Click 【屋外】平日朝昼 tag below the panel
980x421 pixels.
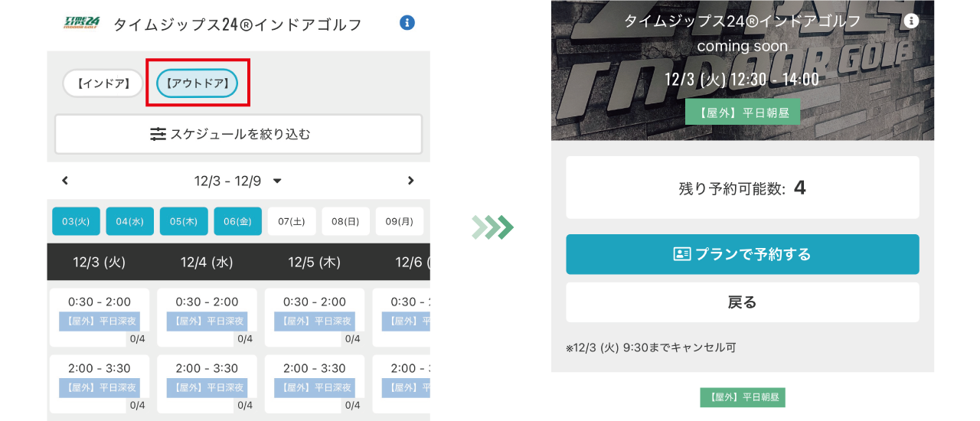[x=743, y=397]
